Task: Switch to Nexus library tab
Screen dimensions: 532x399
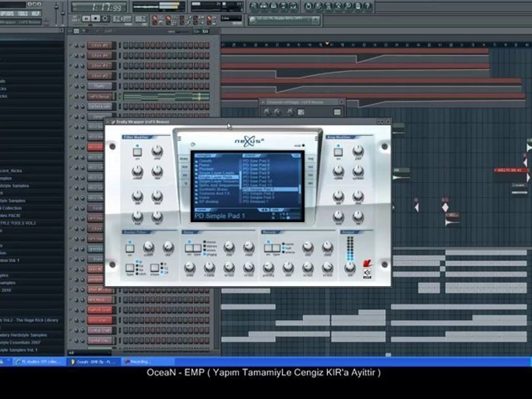Action: 183,159
